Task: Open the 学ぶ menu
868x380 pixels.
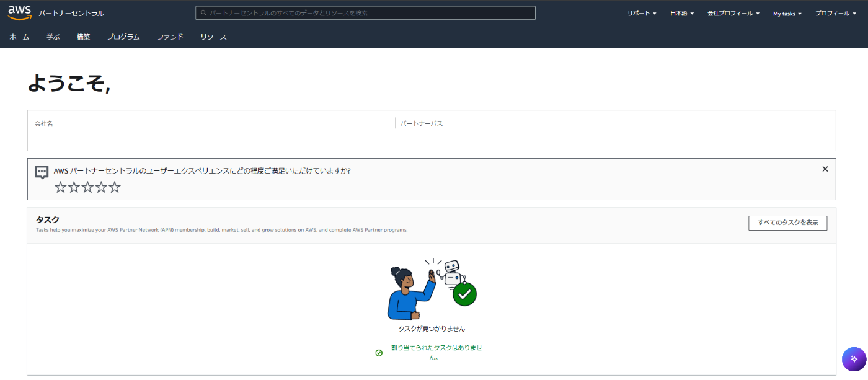Action: (53, 37)
